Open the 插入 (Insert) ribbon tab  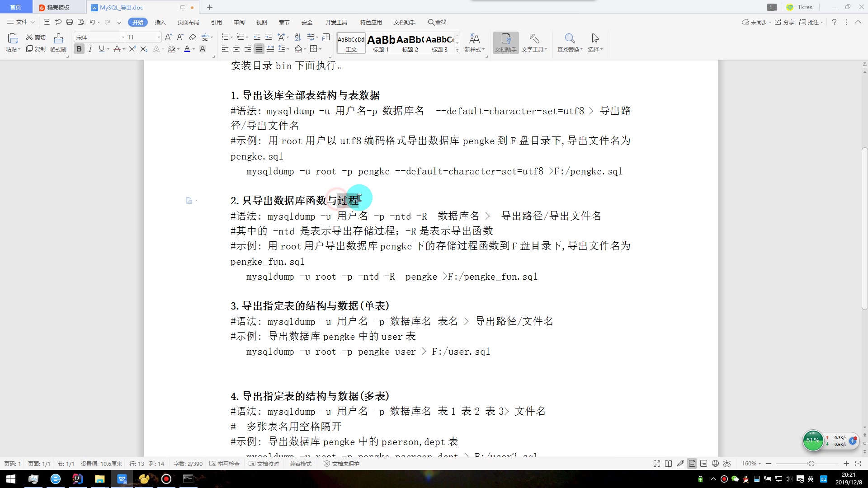click(x=160, y=22)
